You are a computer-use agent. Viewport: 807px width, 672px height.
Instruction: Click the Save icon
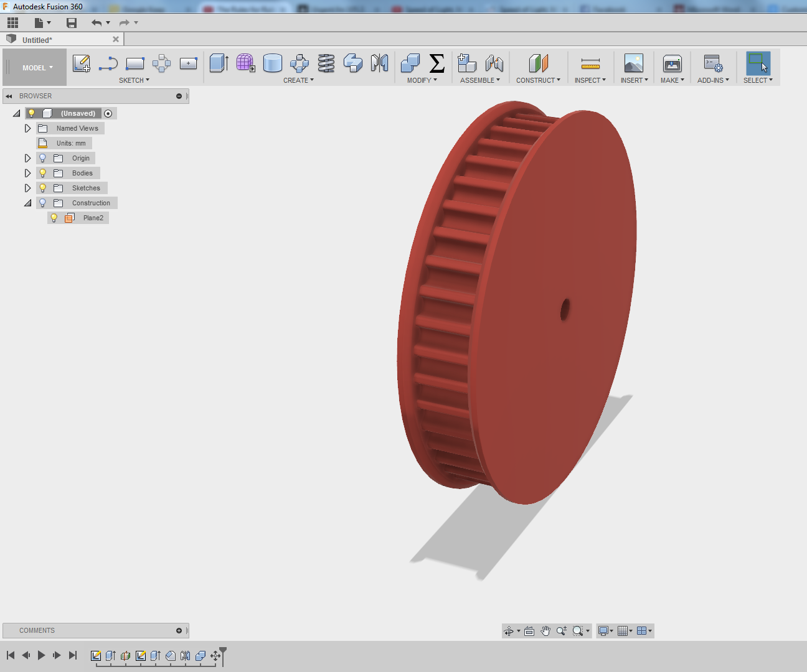tap(72, 22)
